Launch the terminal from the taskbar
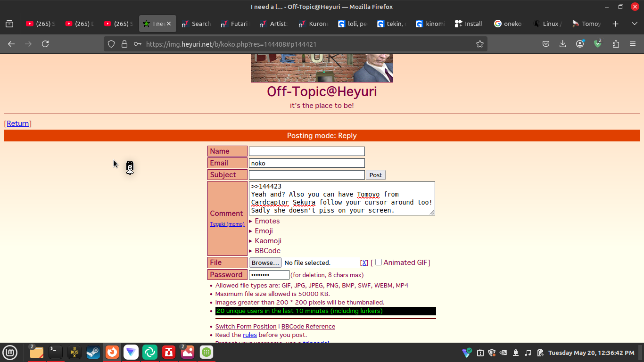Viewport: 644px width, 362px height. (x=56, y=352)
